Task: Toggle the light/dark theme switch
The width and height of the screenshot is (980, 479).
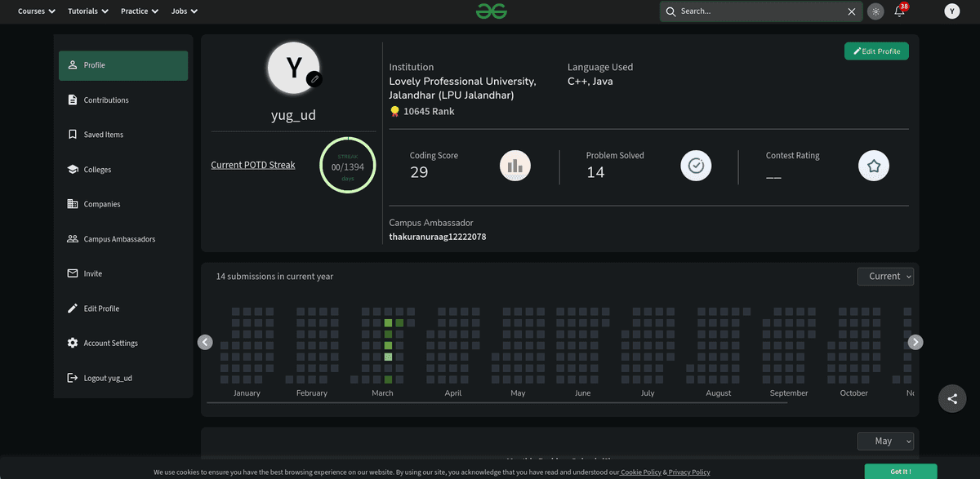Action: click(875, 11)
